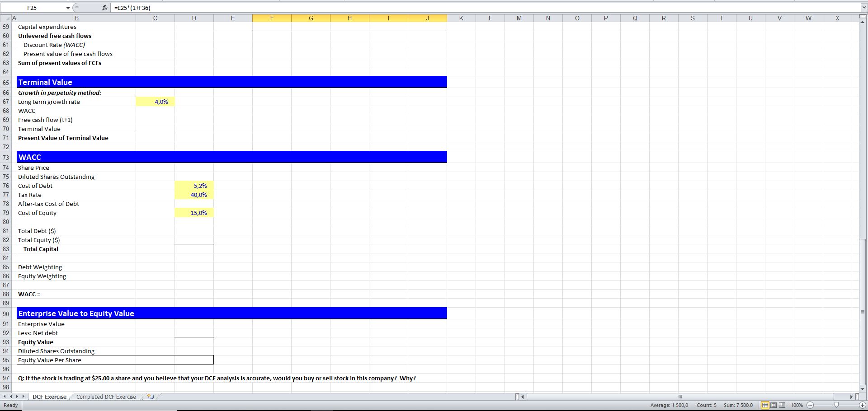Image resolution: width=868 pixels, height=411 pixels.
Task: Click the left arrow on horizontal scrollbar
Action: [522, 397]
